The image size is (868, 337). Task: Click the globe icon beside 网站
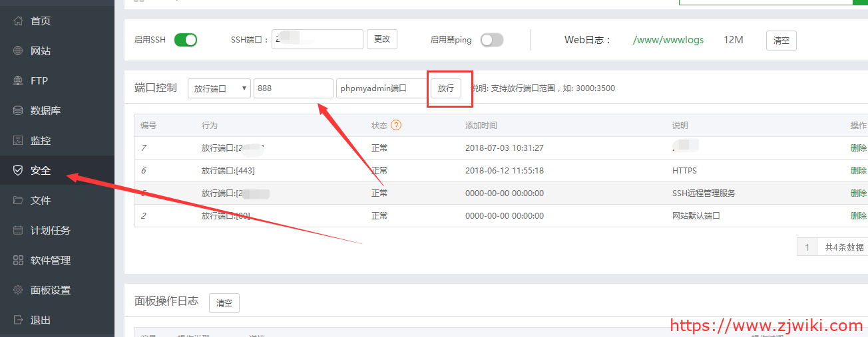point(18,51)
